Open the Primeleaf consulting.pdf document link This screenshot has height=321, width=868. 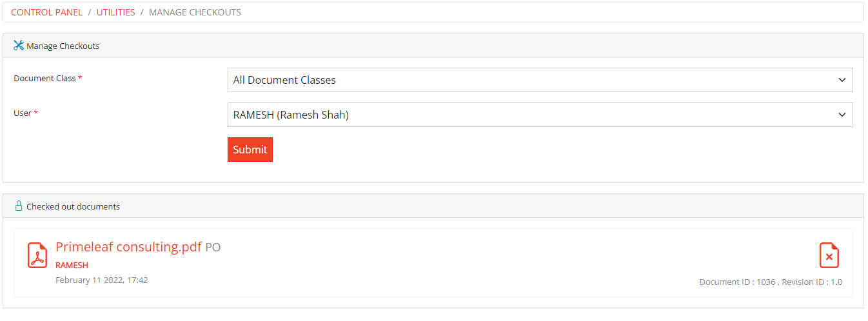tap(128, 247)
